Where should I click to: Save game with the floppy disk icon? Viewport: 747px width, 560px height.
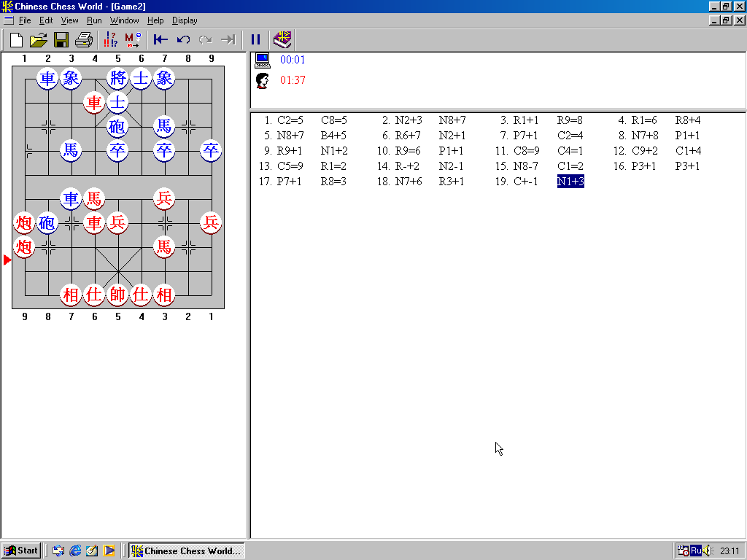pos(61,40)
